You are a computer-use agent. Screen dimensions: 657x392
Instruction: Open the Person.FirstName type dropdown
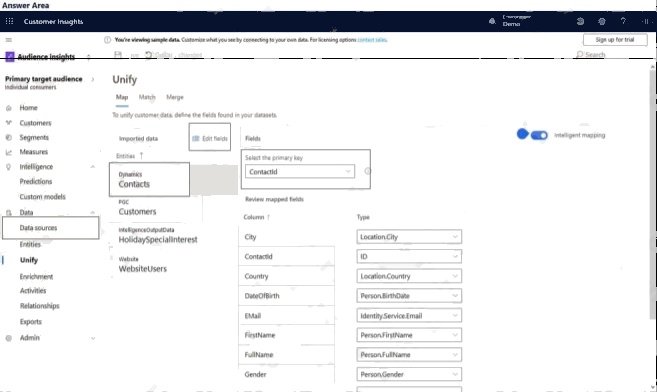(409, 335)
